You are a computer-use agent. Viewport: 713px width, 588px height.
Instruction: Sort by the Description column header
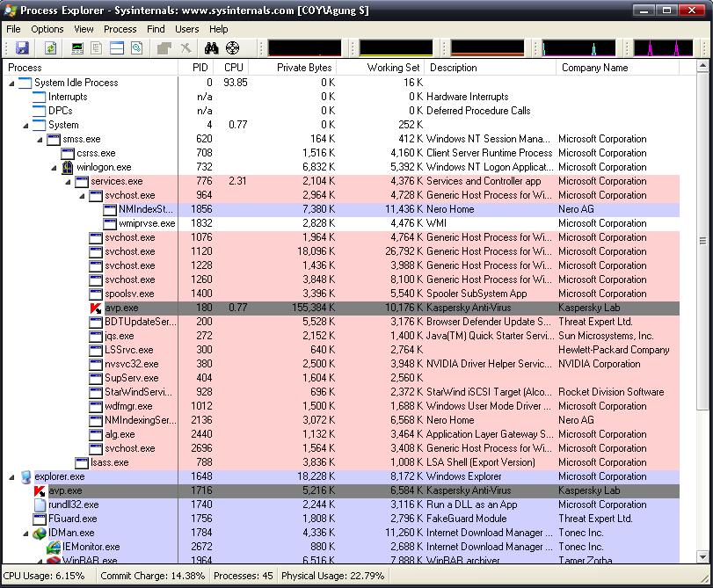pyautogui.click(x=491, y=68)
